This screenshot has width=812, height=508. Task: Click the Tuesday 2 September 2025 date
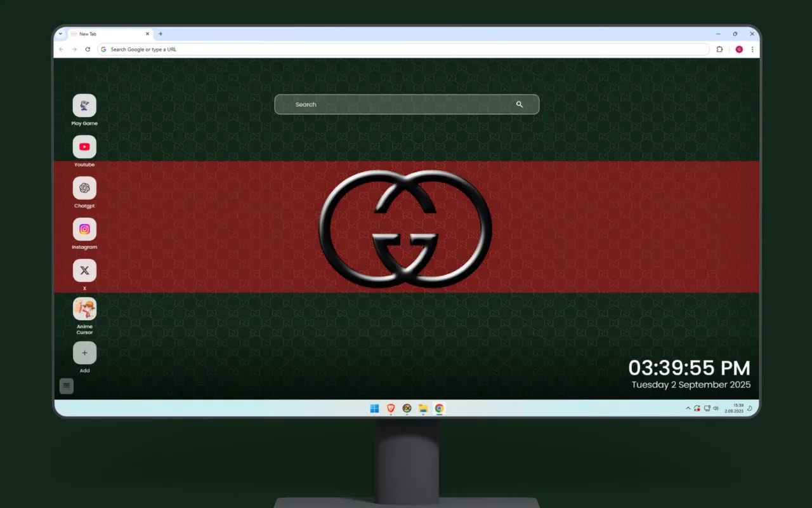coord(691,385)
